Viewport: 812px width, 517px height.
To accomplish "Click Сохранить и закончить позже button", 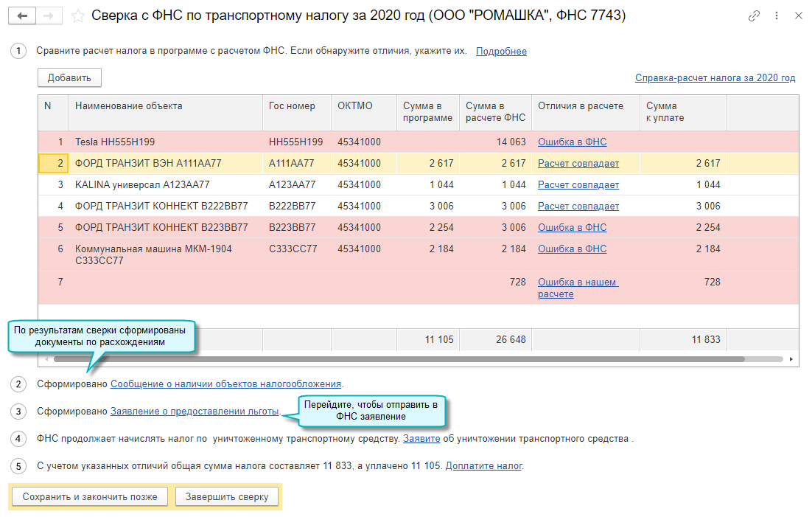I will click(x=90, y=497).
